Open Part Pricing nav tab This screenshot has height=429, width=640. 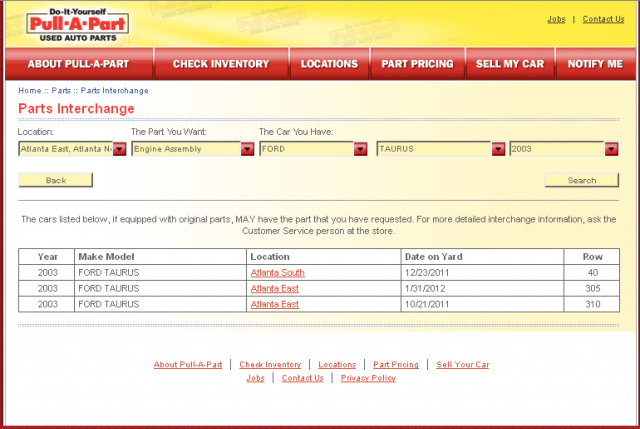coord(418,64)
